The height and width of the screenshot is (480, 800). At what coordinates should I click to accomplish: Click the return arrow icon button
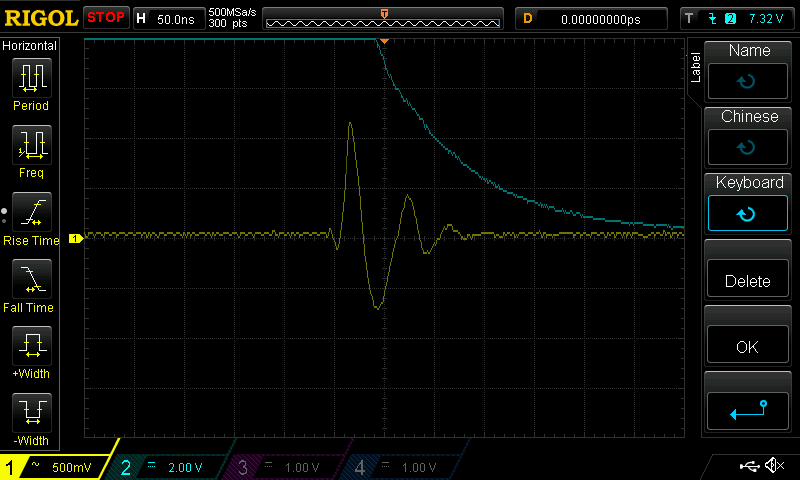point(747,411)
